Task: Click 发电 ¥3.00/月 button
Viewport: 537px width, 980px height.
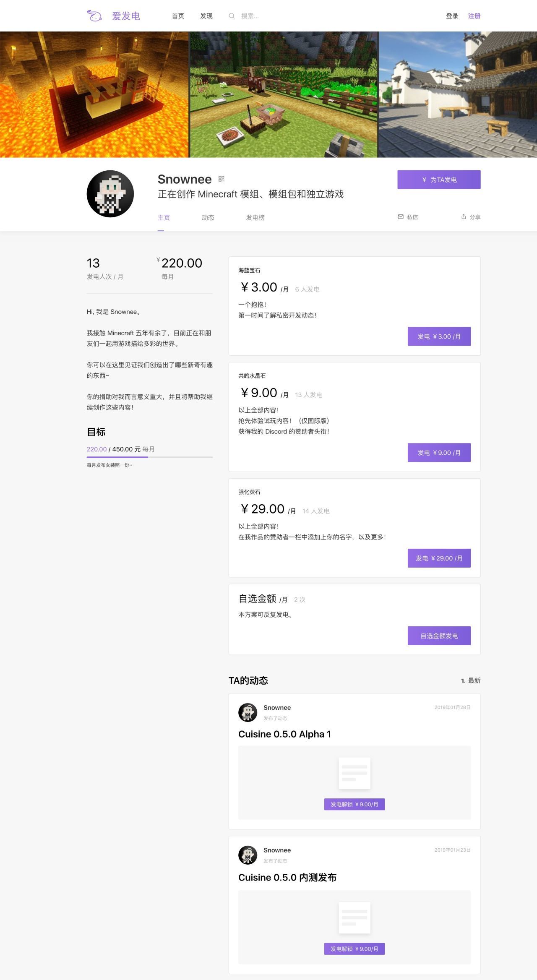Action: tap(439, 336)
